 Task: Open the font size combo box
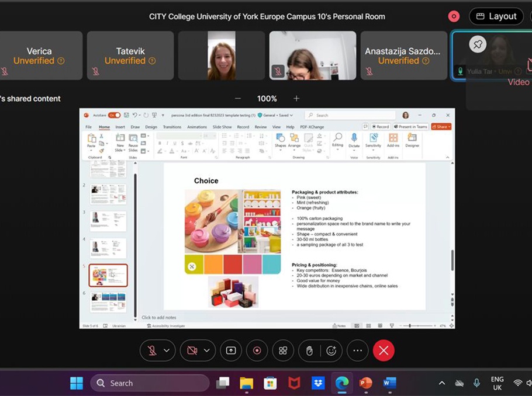pos(209,136)
